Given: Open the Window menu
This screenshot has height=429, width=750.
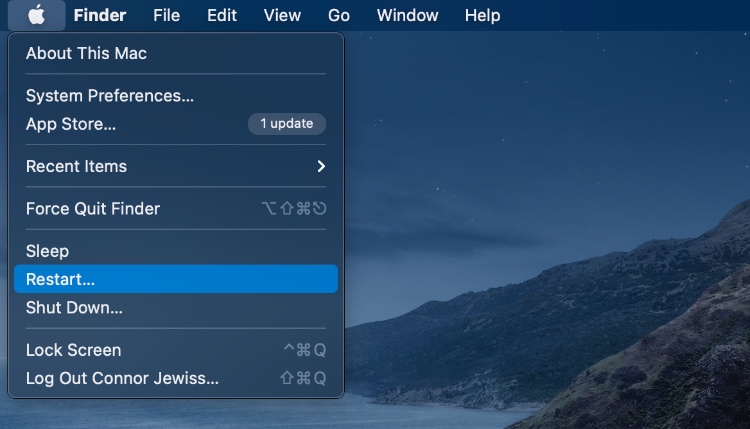Looking at the screenshot, I should click(407, 15).
